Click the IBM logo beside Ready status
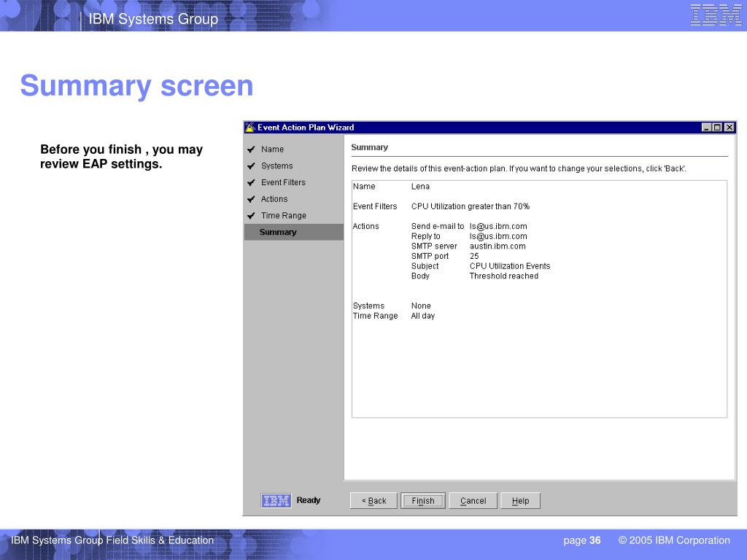The image size is (747, 560). point(276,500)
